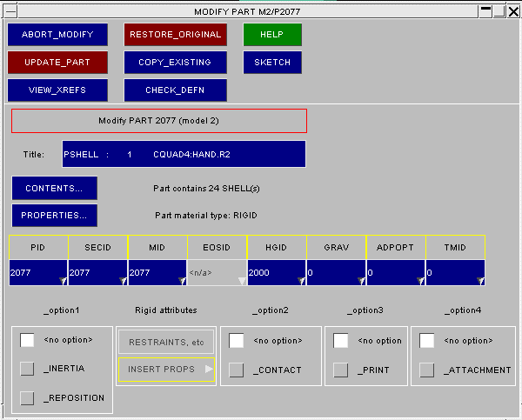Click the 'Modify PART 2077 (model 2)' banner
This screenshot has width=522, height=420.
pos(159,121)
